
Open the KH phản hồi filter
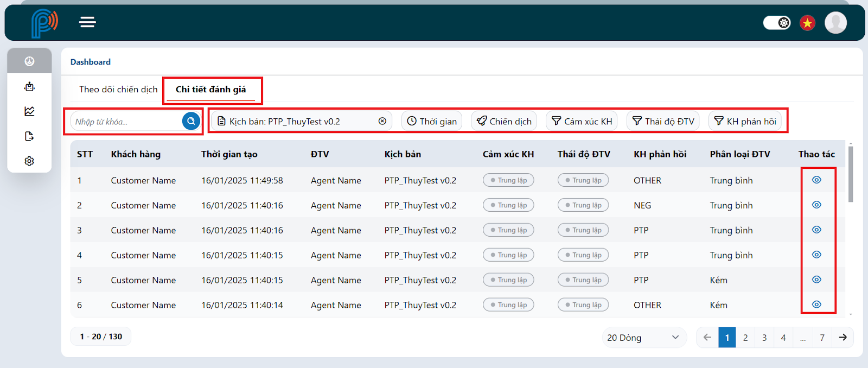pos(745,121)
